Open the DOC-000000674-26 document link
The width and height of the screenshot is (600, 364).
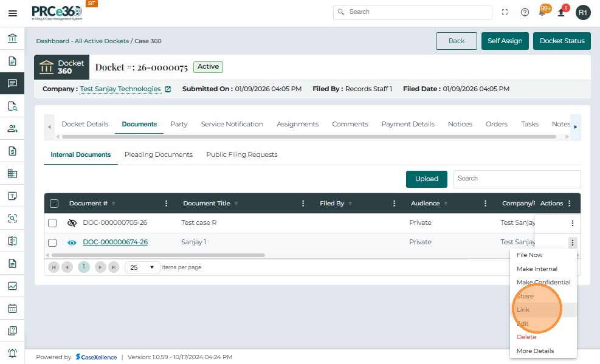pyautogui.click(x=115, y=242)
